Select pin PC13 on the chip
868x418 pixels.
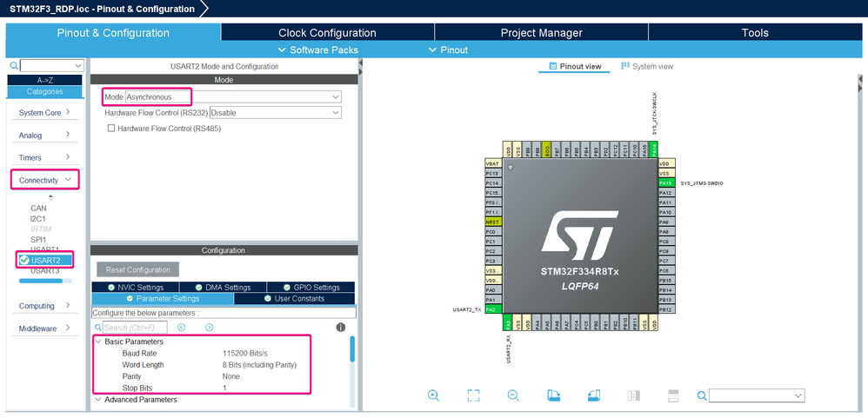(x=493, y=173)
